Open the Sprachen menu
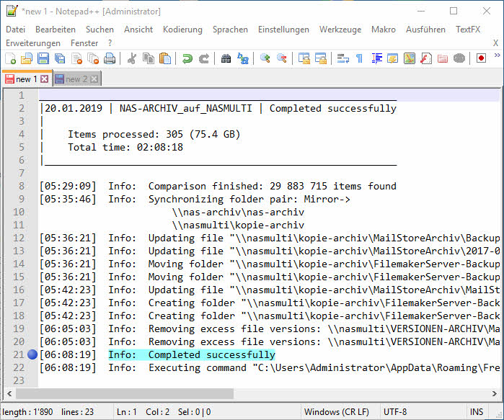This screenshot has height=420, width=504. (230, 30)
